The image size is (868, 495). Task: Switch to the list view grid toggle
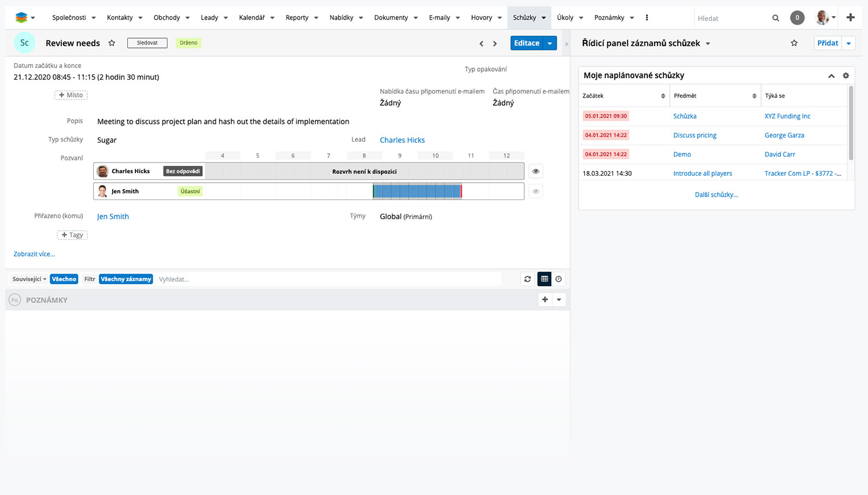(544, 279)
